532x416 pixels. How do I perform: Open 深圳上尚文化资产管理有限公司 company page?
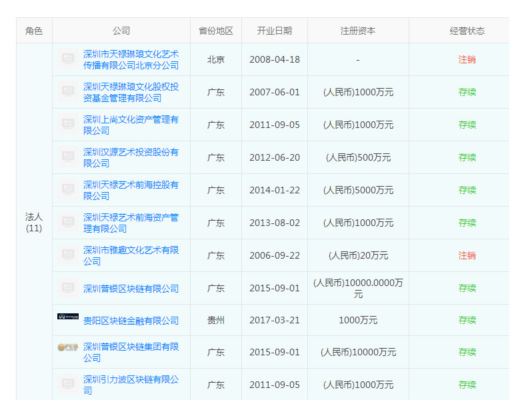(131, 125)
